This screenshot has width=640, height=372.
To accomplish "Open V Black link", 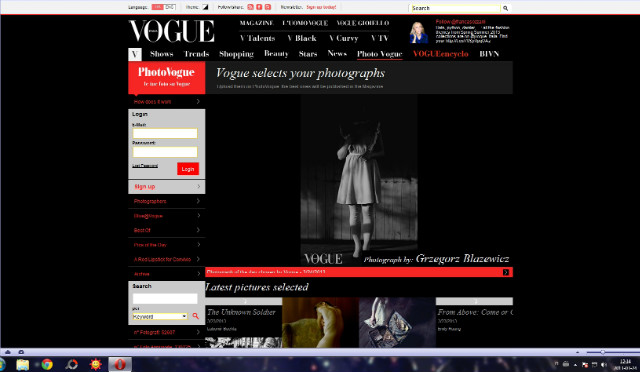I will (302, 38).
